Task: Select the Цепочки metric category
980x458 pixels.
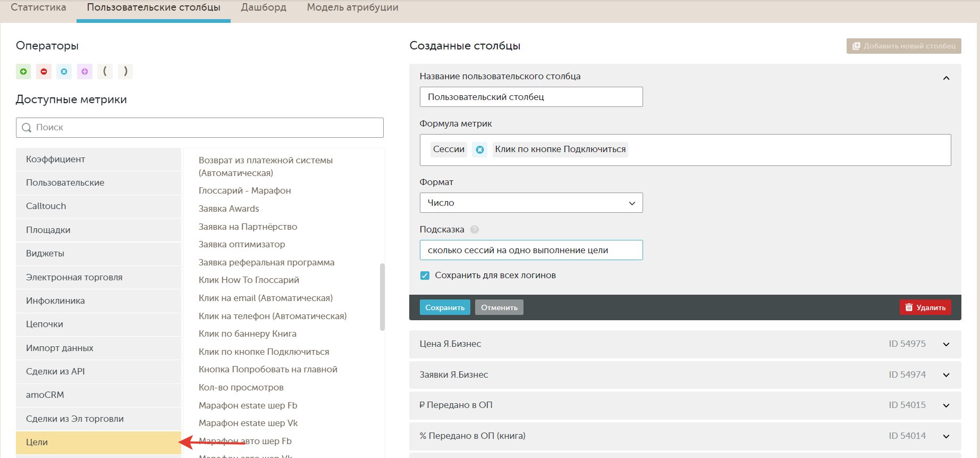Action: [98, 324]
